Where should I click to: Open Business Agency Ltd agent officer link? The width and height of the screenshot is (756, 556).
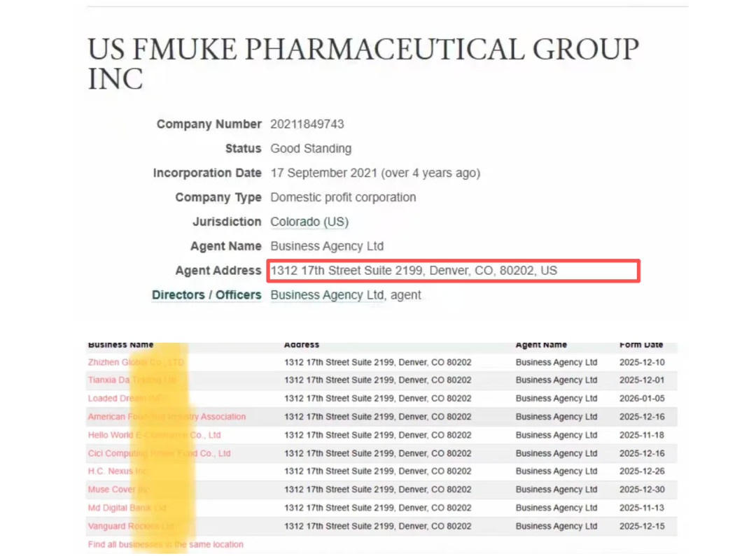click(x=327, y=295)
